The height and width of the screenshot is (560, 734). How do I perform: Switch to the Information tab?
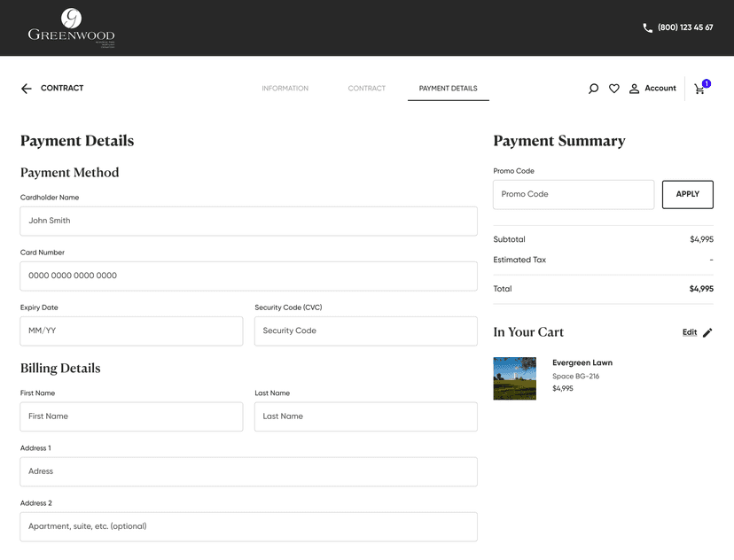point(285,89)
